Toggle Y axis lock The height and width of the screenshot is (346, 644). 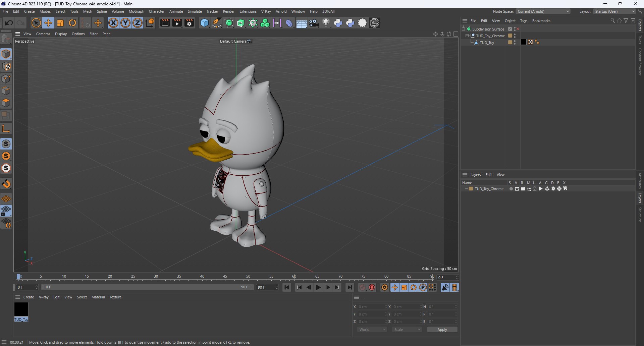(x=125, y=23)
